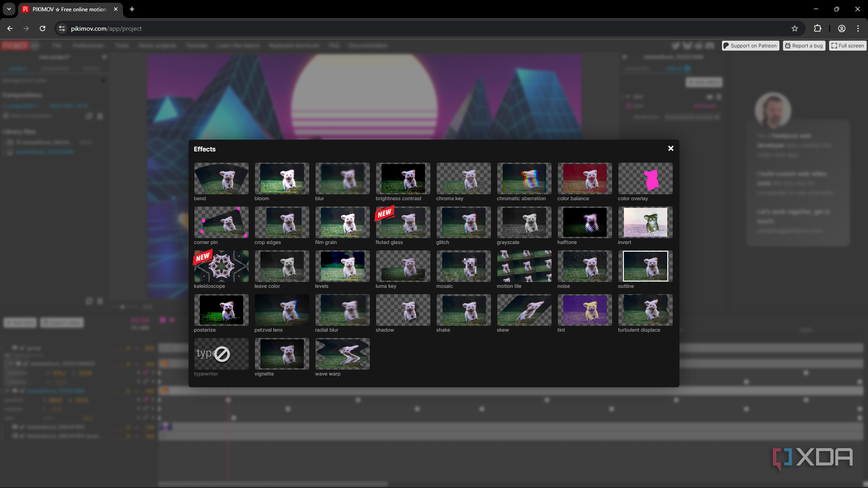This screenshot has height=488, width=868.
Task: Apply the crop edges effect
Action: click(x=282, y=222)
